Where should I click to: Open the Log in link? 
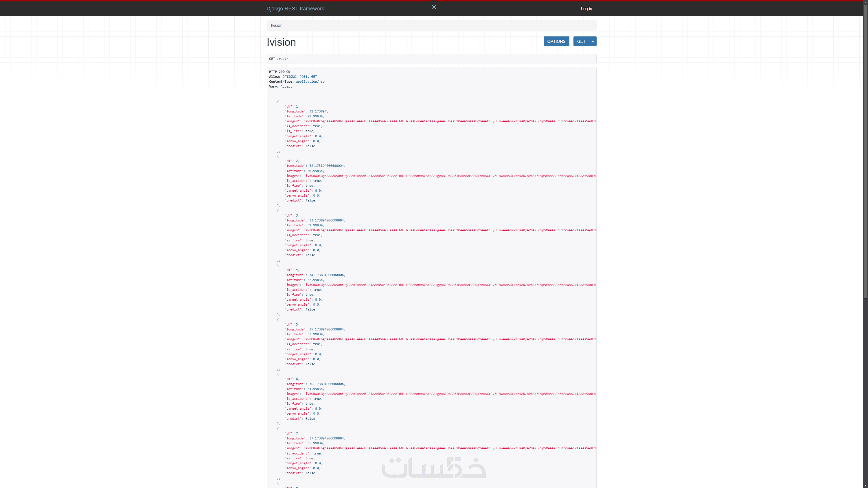pos(586,9)
